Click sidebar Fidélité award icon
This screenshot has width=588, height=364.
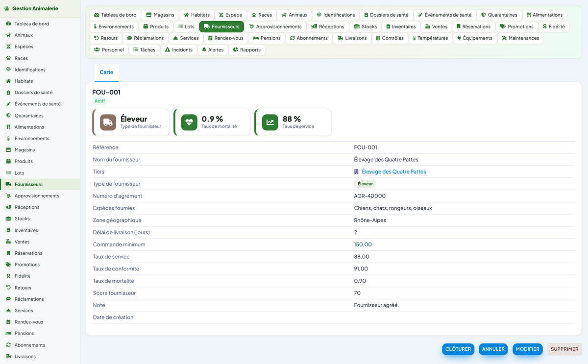tap(8, 276)
